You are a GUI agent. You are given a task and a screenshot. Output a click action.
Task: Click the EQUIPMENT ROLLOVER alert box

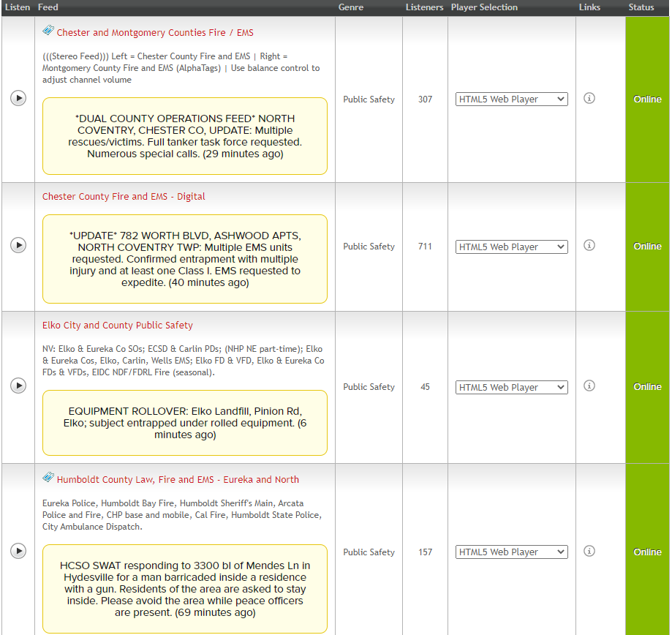[x=185, y=423]
